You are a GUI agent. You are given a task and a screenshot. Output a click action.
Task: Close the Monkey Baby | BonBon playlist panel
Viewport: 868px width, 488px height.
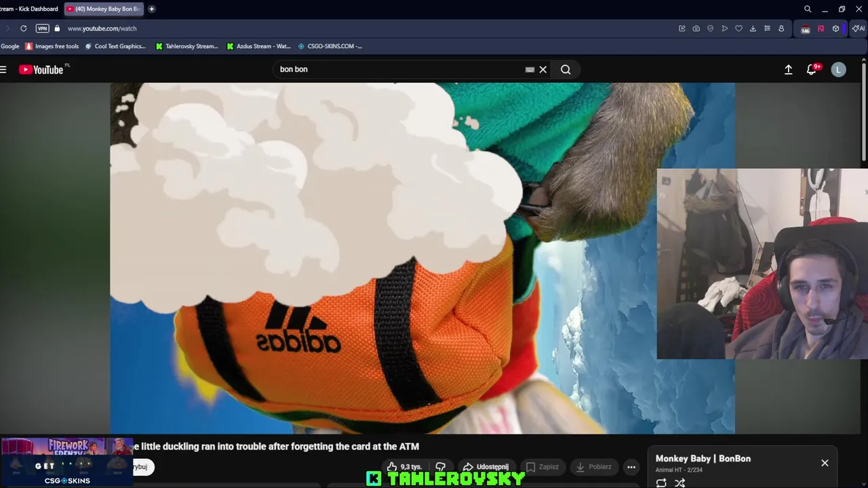(x=825, y=463)
